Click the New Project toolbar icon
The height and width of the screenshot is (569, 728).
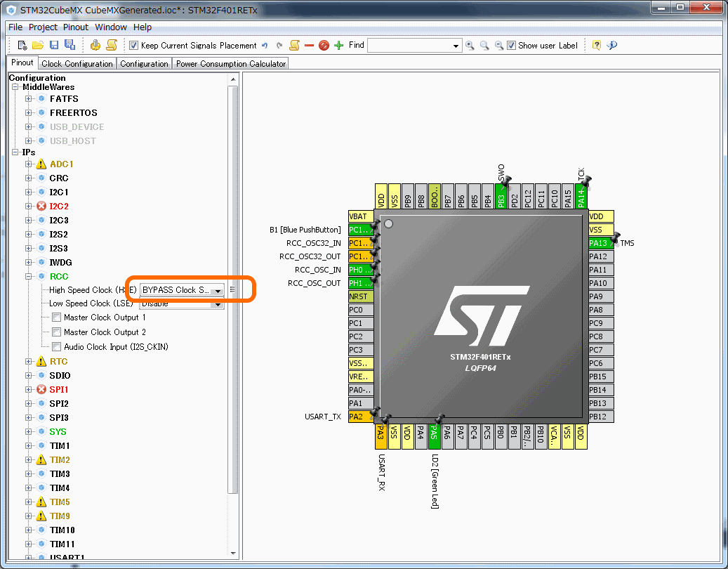click(22, 46)
